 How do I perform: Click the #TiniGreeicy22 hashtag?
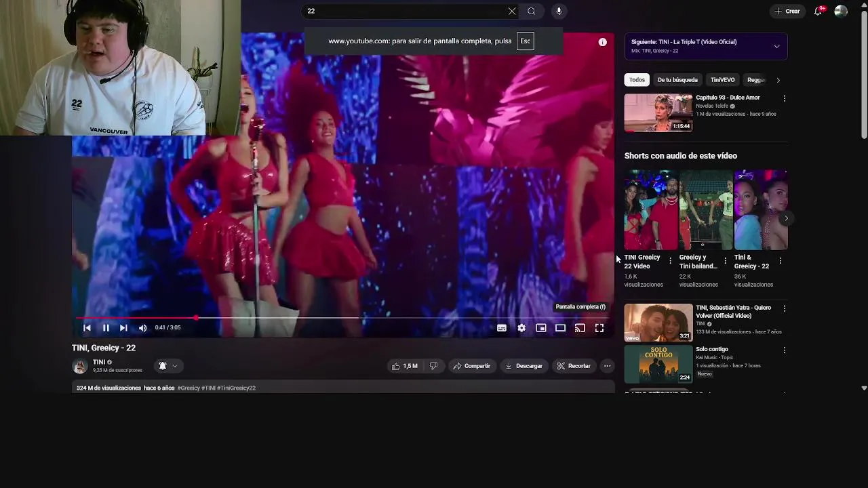tap(236, 388)
